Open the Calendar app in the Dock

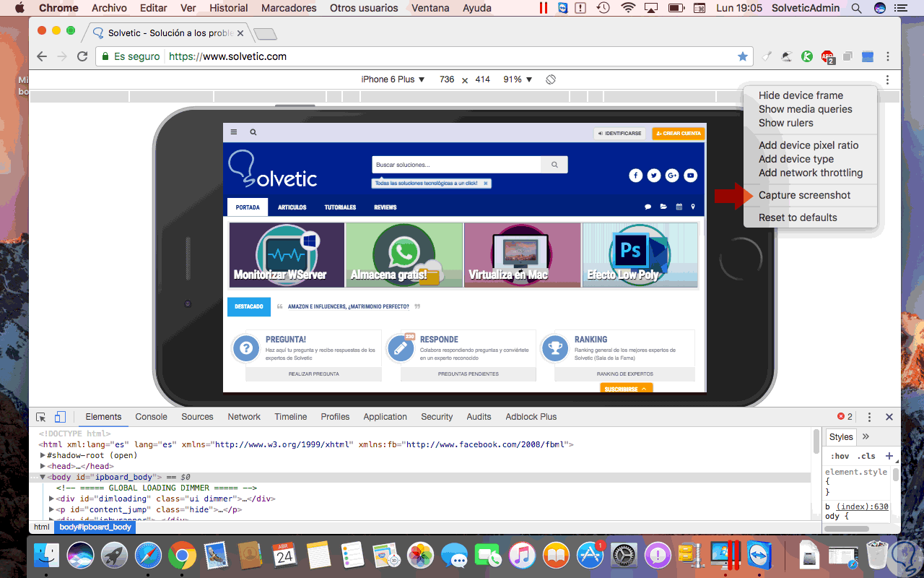284,556
